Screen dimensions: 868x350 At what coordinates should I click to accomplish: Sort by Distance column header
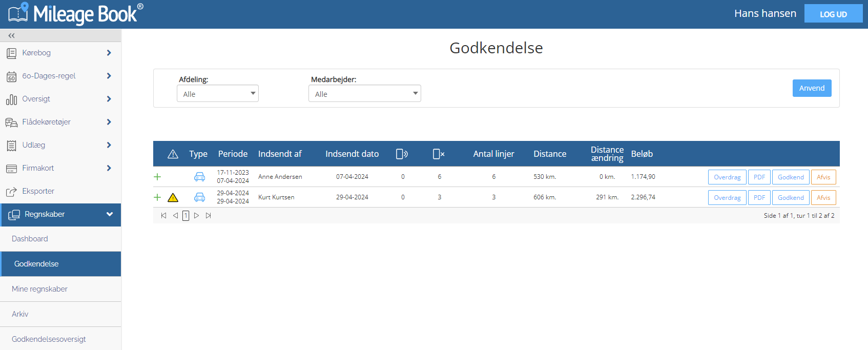[550, 154]
